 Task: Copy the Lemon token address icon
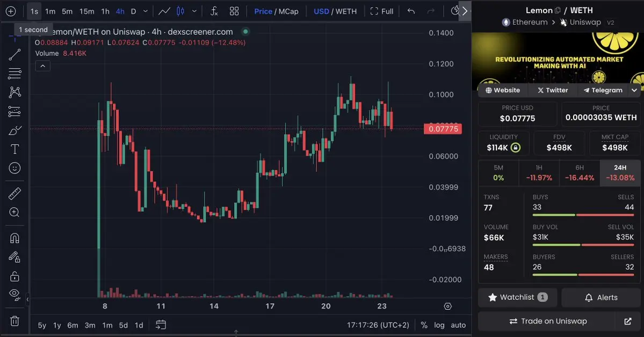pyautogui.click(x=558, y=10)
